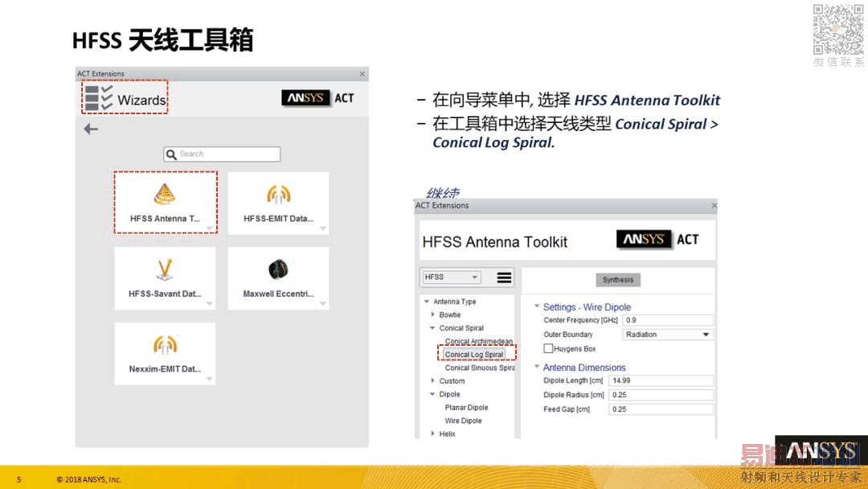This screenshot has height=489, width=868.
Task: Edit the Feed Gap cm field
Action: click(x=661, y=409)
